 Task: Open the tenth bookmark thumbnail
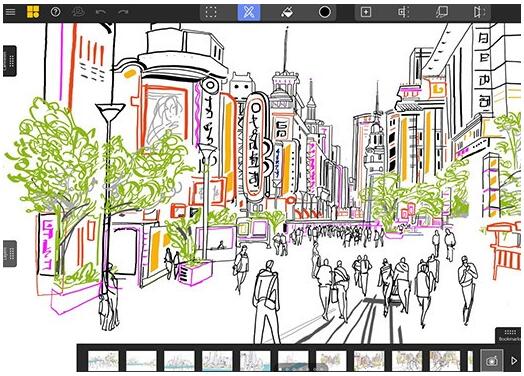[445, 361]
